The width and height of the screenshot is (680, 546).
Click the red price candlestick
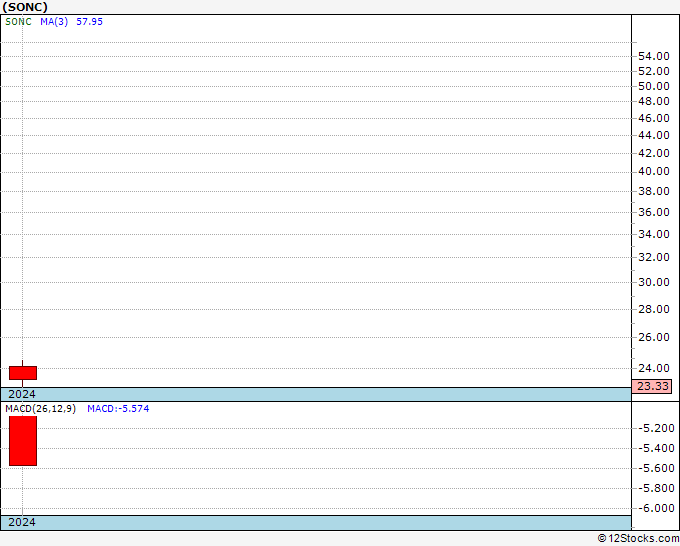(23, 373)
